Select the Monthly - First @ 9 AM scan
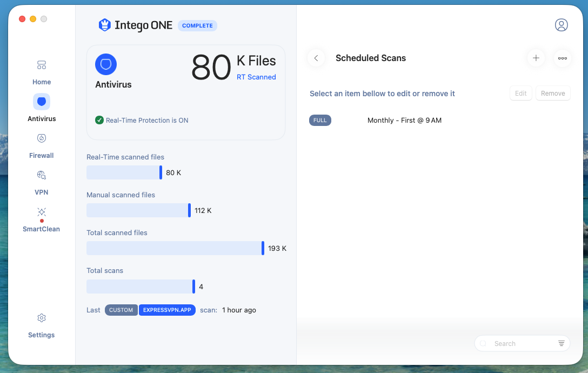 (404, 121)
